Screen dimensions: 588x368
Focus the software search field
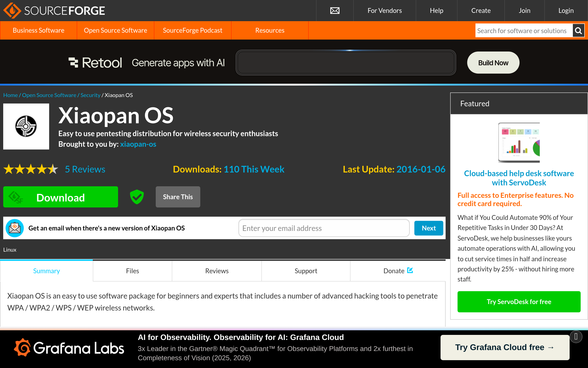[524, 30]
